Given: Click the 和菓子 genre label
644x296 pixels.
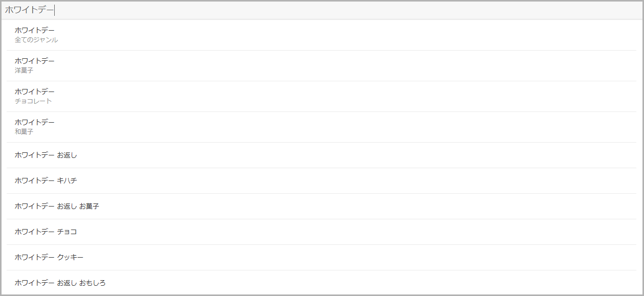Looking at the screenshot, I should pyautogui.click(x=24, y=132).
